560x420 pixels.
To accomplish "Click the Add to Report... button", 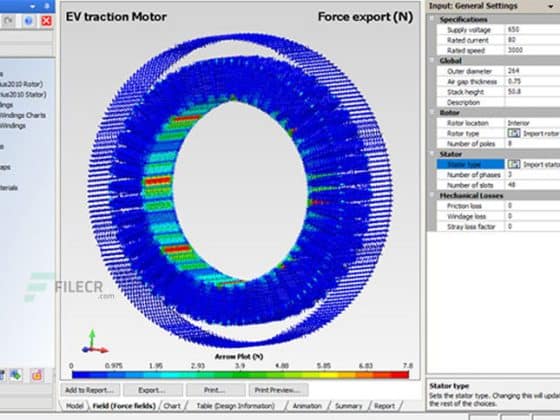I will [90, 390].
